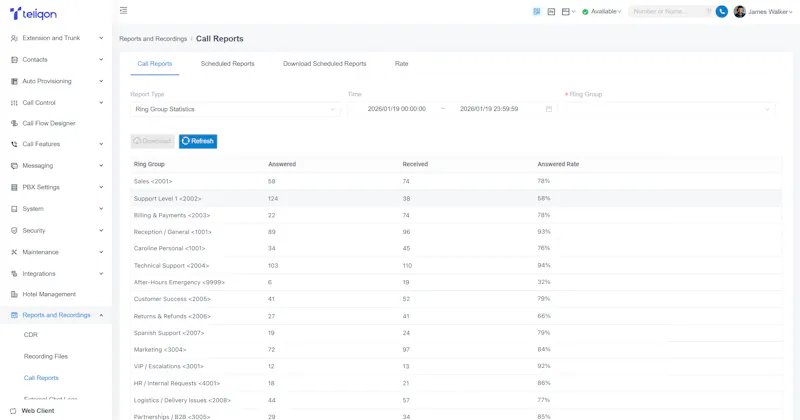Viewport: 800px width, 420px height.
Task: Click the Refresh button
Action: click(198, 141)
